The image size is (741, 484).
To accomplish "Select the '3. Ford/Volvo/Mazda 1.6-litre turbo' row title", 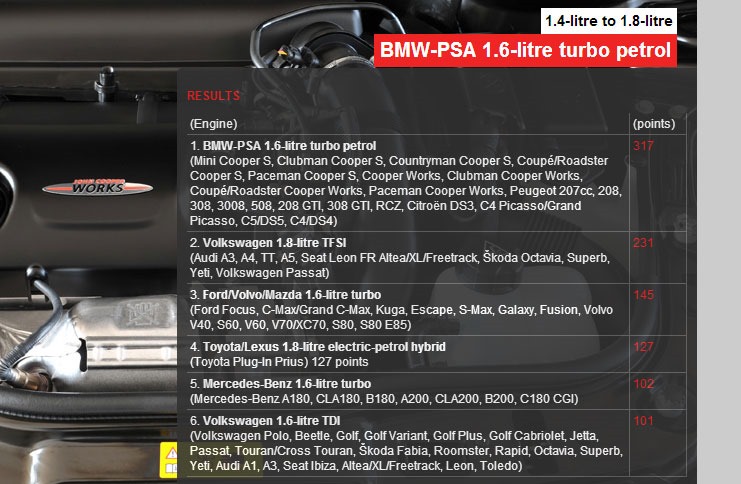I will 285,295.
